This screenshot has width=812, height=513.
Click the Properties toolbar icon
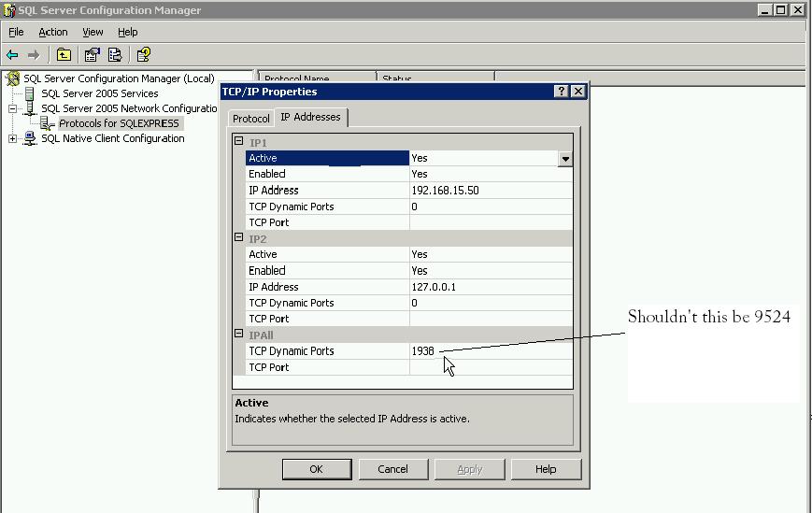(x=93, y=55)
